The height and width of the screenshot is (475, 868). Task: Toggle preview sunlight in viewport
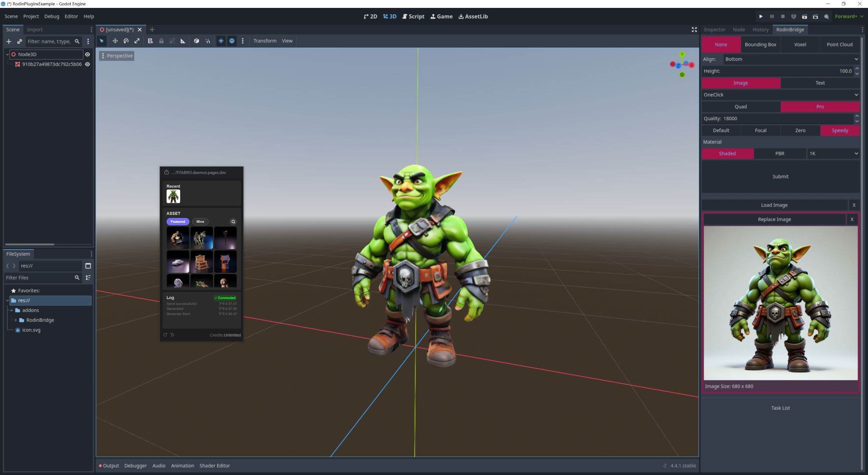point(221,41)
